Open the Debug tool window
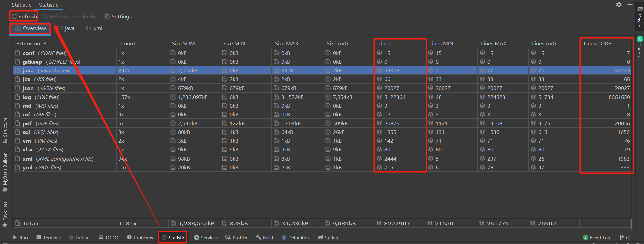644x244 pixels. pyautogui.click(x=79, y=238)
